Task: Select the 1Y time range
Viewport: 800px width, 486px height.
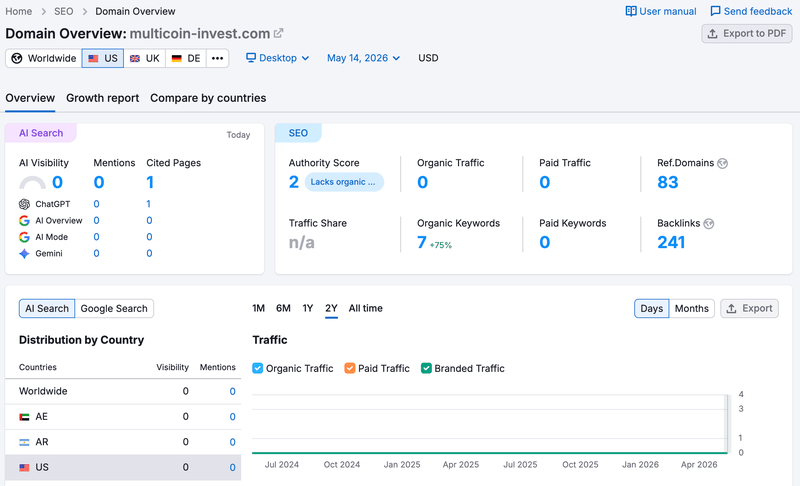Action: click(308, 308)
